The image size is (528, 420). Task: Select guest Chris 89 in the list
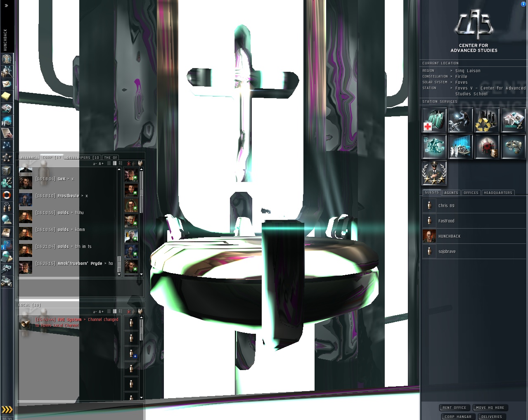tap(474, 205)
